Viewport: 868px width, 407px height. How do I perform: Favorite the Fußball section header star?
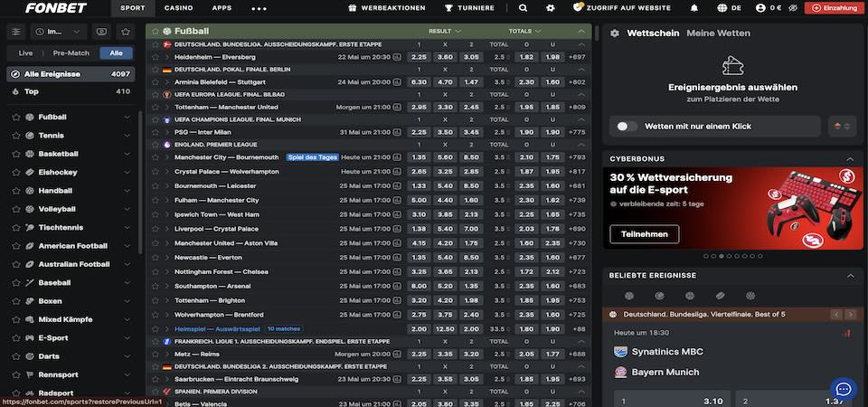tap(156, 32)
